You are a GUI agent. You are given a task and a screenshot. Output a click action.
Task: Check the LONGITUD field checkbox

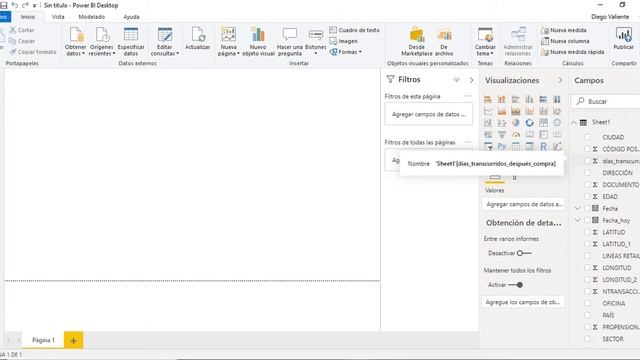pyautogui.click(x=587, y=267)
